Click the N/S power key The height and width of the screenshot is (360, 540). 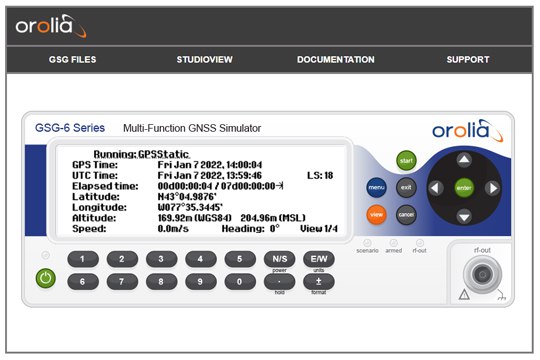tap(279, 259)
